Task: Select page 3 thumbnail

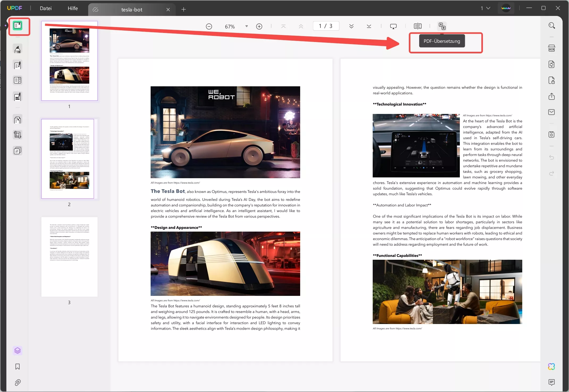Action: click(70, 257)
